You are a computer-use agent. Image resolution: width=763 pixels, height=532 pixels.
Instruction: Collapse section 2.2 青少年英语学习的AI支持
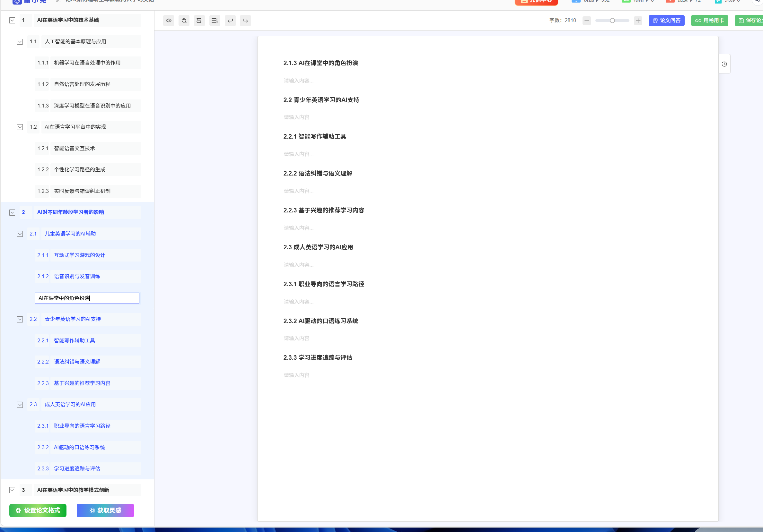coord(20,319)
